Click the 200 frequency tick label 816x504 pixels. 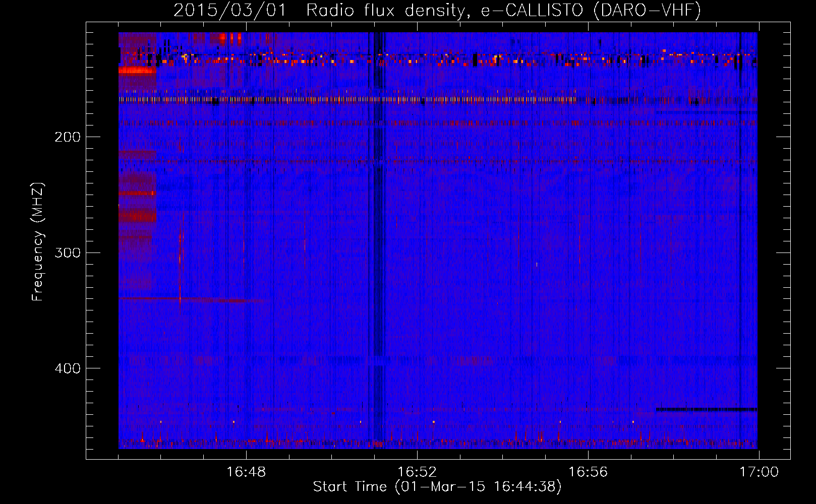click(x=67, y=137)
